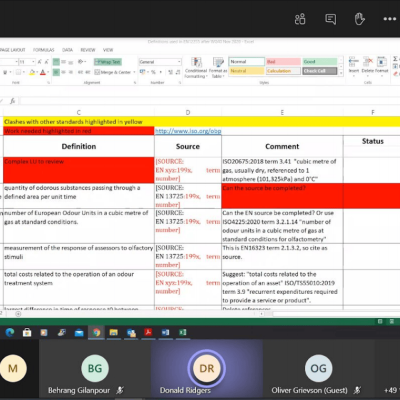Image resolution: width=400 pixels, height=400 pixels.
Task: Click Donald Ridgers participant avatar
Action: coord(207,368)
